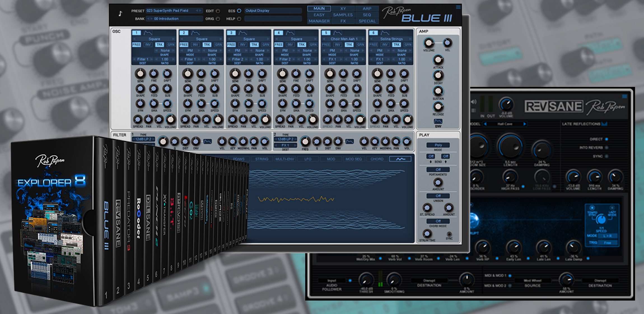The image size is (644, 314).
Task: Click Filter 1 envelope shape icon
Action: click(x=207, y=142)
